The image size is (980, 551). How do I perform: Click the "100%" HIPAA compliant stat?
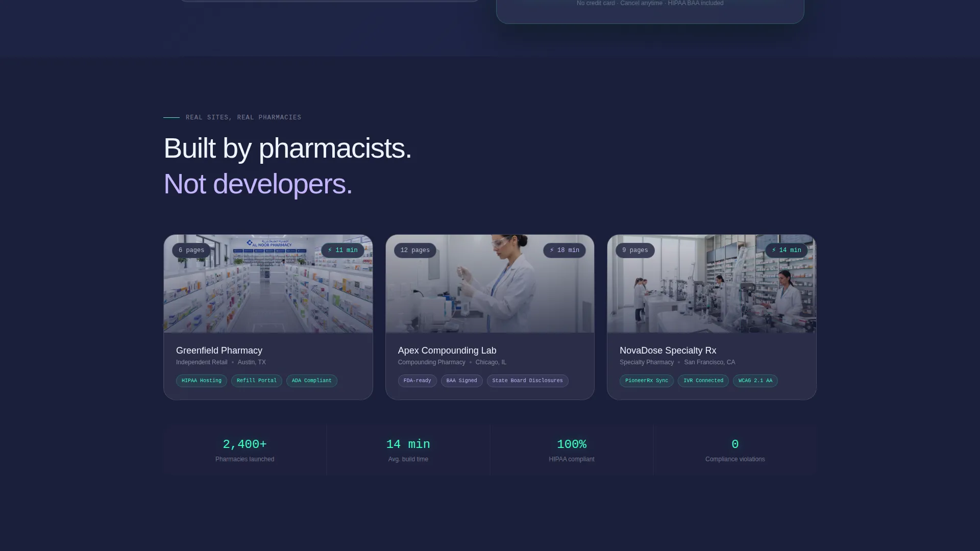point(572,444)
